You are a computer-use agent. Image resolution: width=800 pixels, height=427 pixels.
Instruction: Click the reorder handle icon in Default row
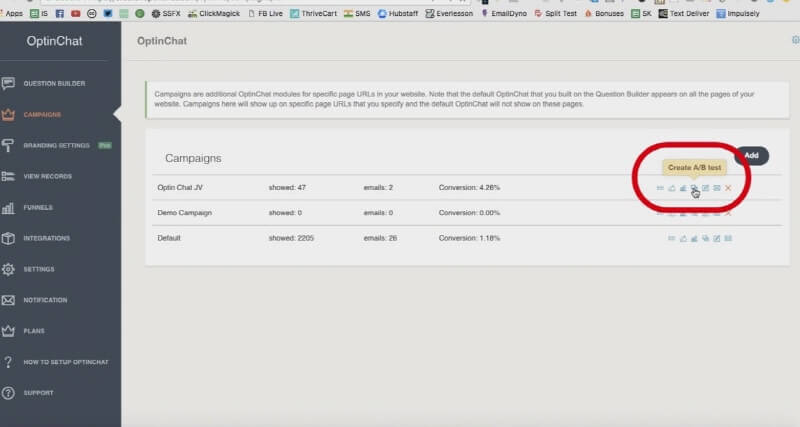pos(671,238)
